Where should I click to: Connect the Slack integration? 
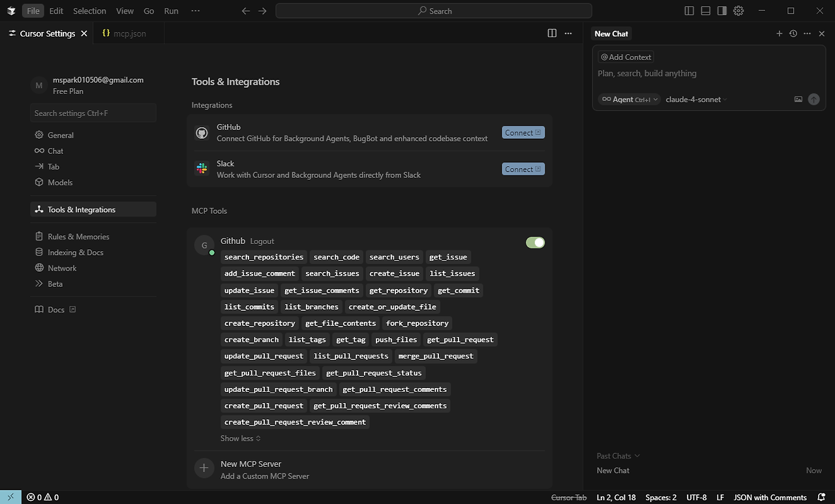point(523,169)
